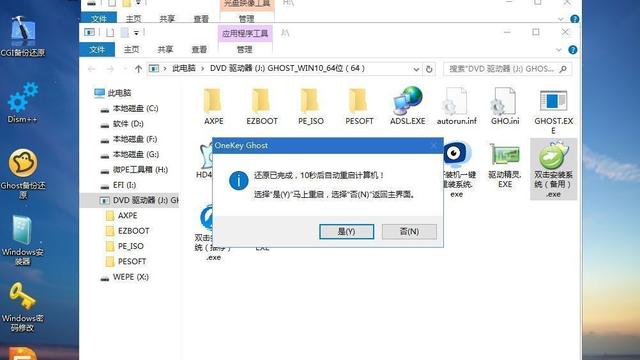Select 微PE工具箱 (H:) in the tree
Viewport: 640px width, 360px height.
point(134,170)
